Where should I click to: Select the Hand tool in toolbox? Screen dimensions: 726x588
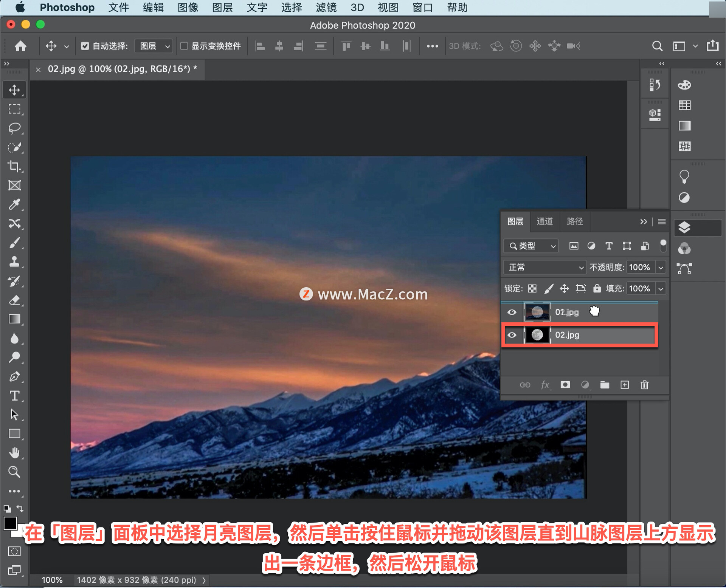(x=14, y=453)
